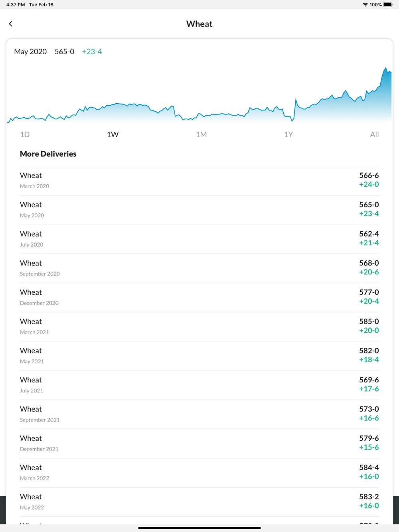Tap the 584-4 price for March 2022

(369, 467)
